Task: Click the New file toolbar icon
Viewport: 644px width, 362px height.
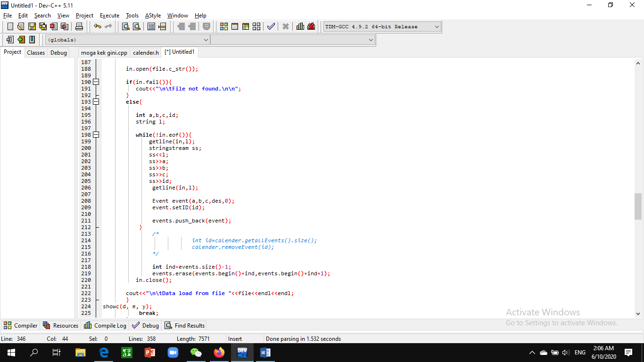Action: click(x=10, y=26)
